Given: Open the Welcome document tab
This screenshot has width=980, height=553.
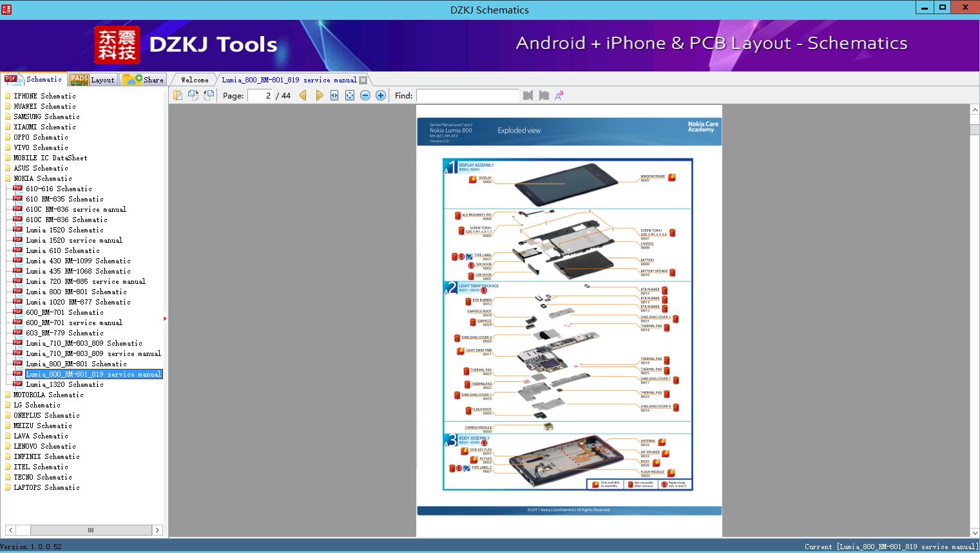Looking at the screenshot, I should pyautogui.click(x=195, y=80).
